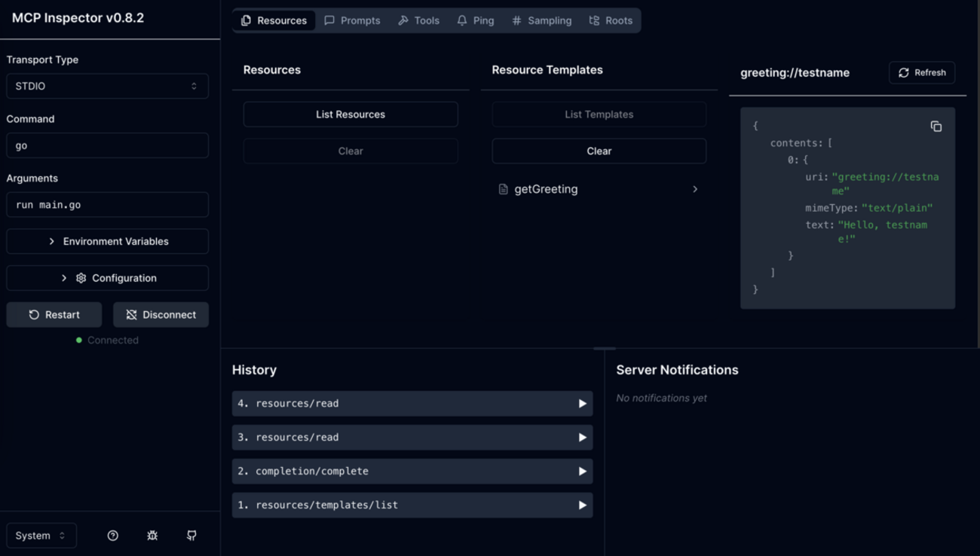980x556 pixels.
Task: Open the bug debugging guide icon
Action: click(152, 536)
